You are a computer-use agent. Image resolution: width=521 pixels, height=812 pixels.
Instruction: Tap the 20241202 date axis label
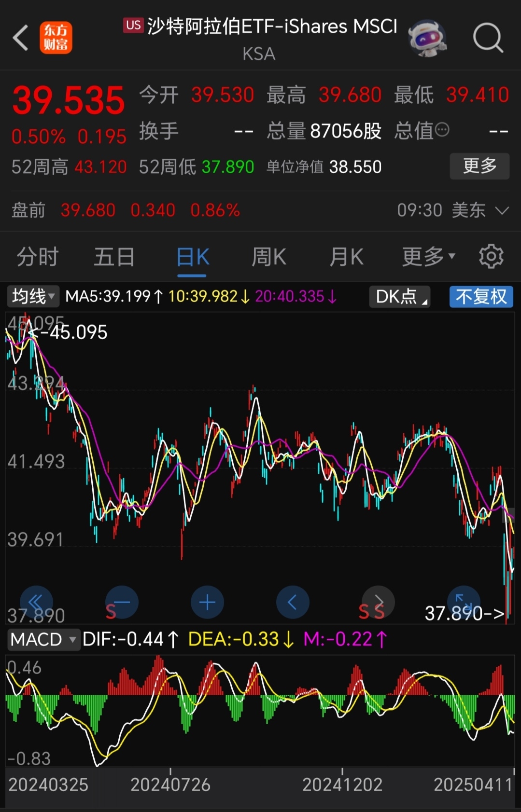point(342,785)
